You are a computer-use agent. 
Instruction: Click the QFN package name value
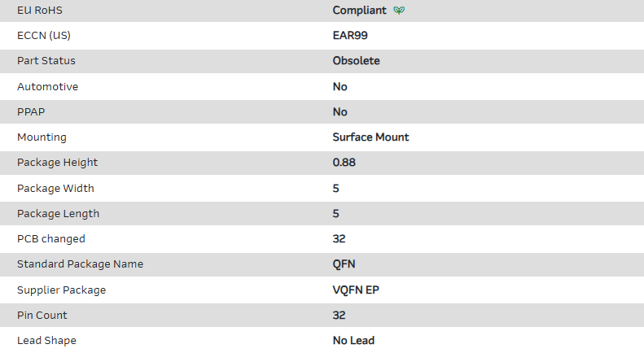pos(344,264)
